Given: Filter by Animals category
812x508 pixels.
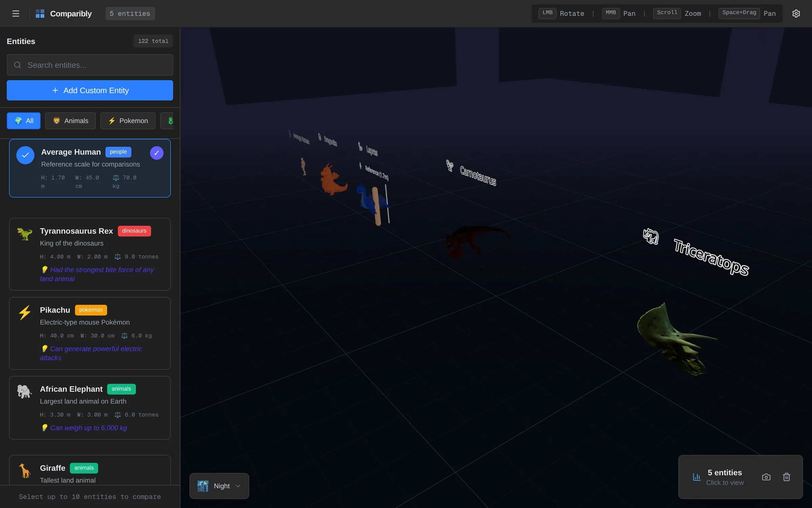Looking at the screenshot, I should [x=70, y=121].
